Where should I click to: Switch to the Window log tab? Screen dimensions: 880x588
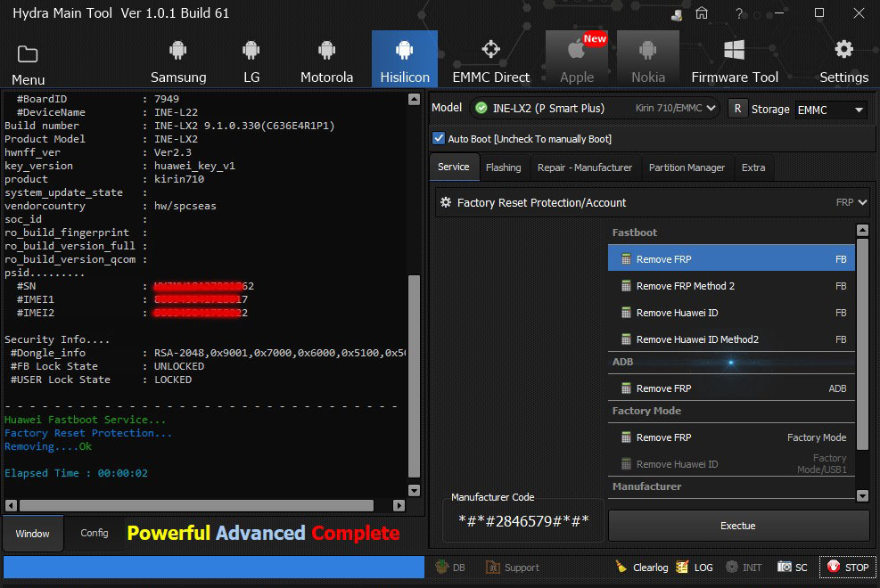tap(33, 534)
